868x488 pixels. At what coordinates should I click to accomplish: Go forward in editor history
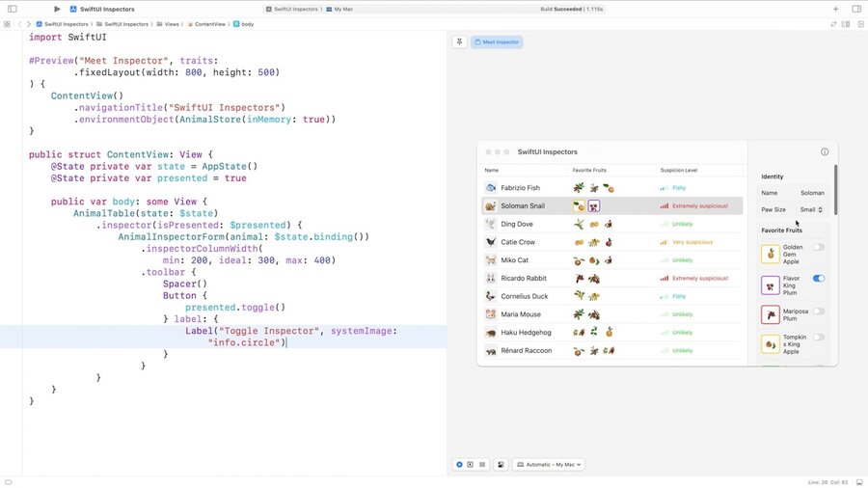coord(29,24)
